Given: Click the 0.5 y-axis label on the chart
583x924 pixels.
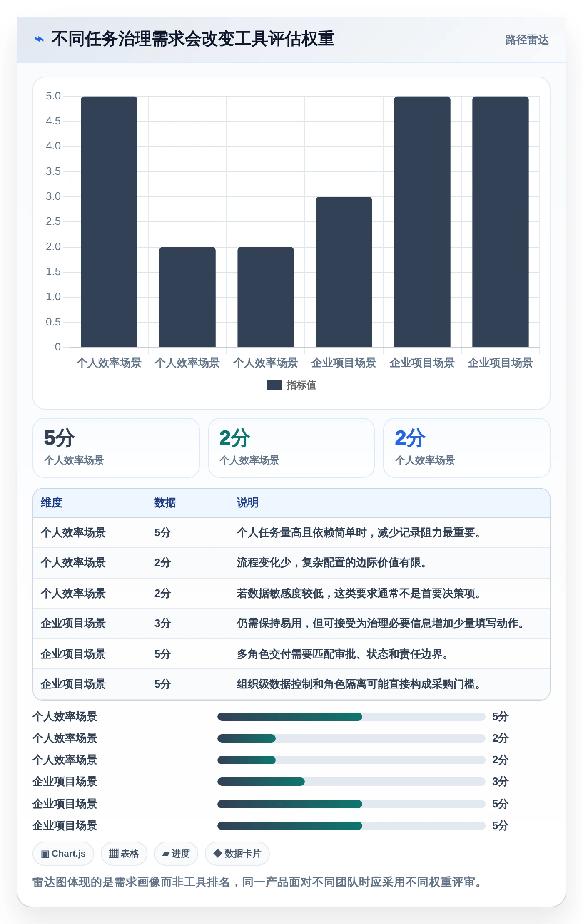Looking at the screenshot, I should (x=53, y=322).
